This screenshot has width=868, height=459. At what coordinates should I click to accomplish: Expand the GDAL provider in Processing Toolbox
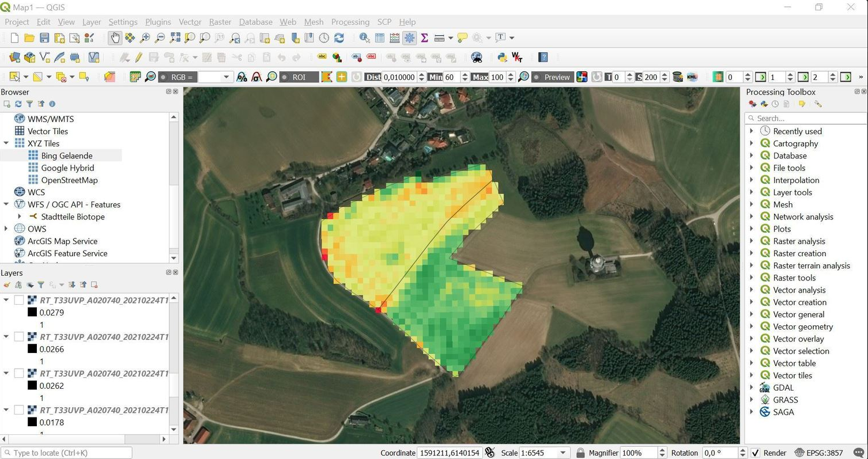pos(752,388)
